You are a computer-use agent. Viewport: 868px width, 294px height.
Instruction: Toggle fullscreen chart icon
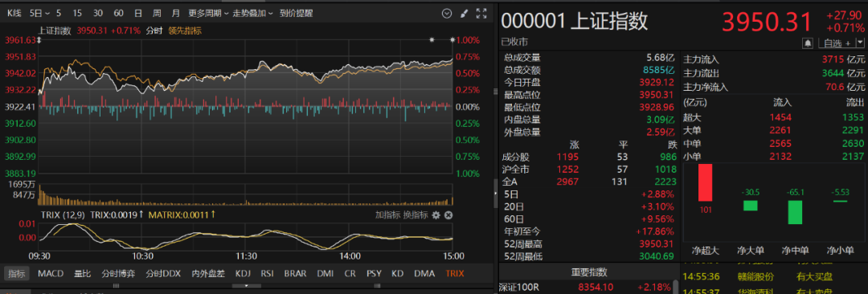click(481, 14)
